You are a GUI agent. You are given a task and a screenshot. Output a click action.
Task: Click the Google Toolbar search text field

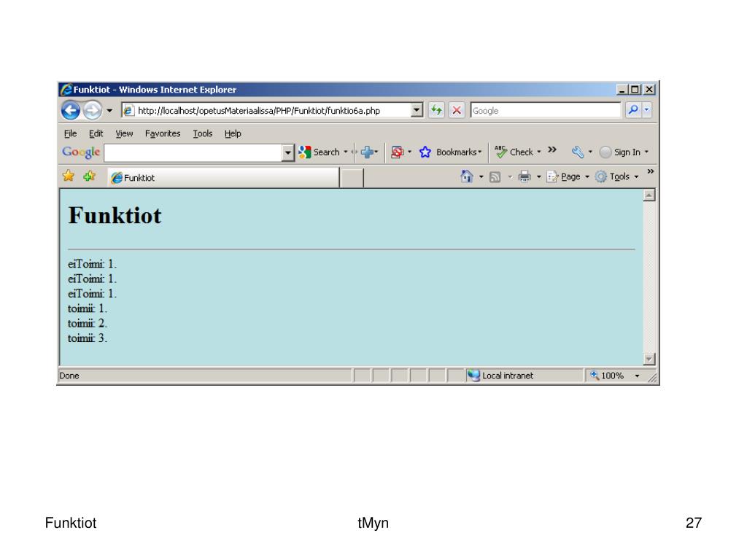point(193,153)
